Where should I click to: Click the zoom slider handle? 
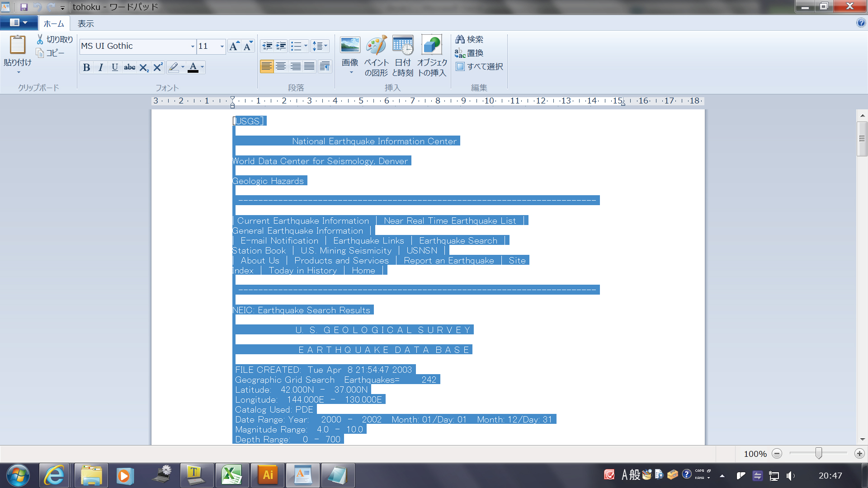819,453
